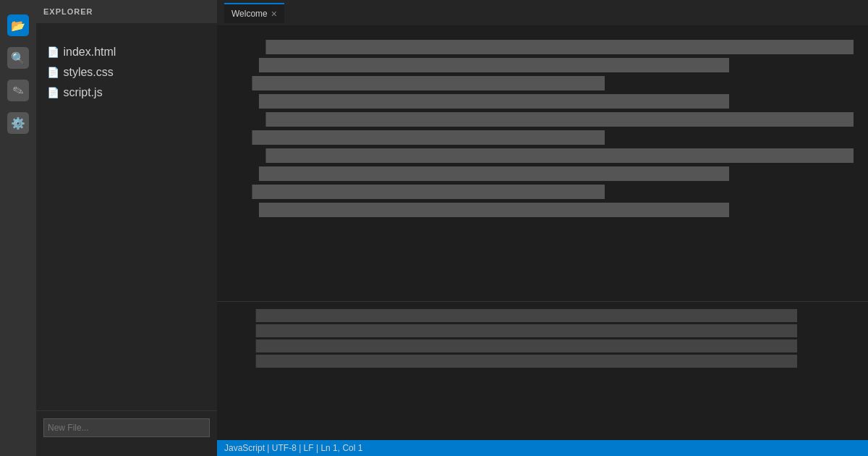
Task: Open script.js from the file list
Action: (82, 93)
